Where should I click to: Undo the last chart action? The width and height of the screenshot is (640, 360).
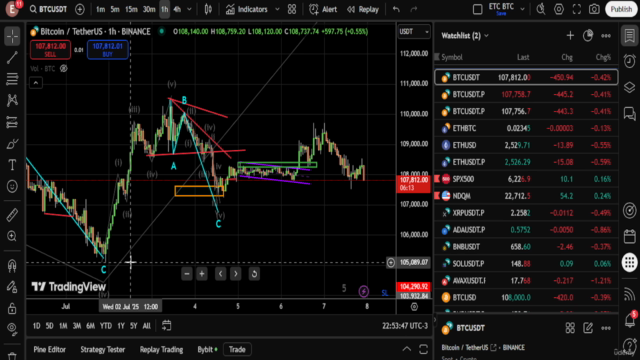396,9
